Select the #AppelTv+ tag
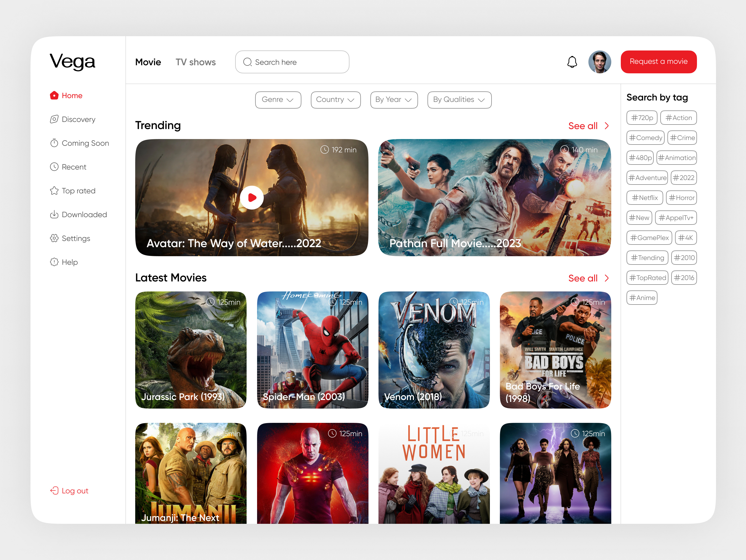 point(676,218)
